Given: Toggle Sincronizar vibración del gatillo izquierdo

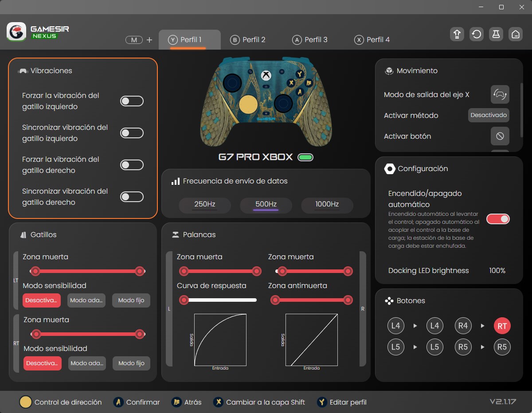Looking at the screenshot, I should pyautogui.click(x=132, y=133).
